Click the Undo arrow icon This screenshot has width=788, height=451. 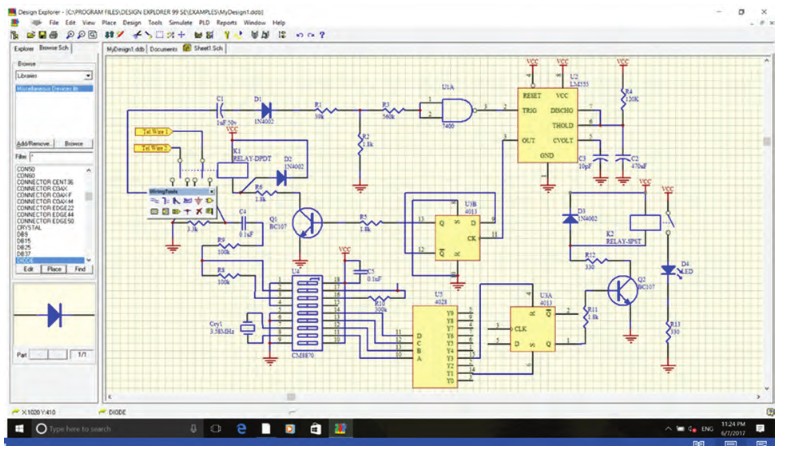pos(300,35)
